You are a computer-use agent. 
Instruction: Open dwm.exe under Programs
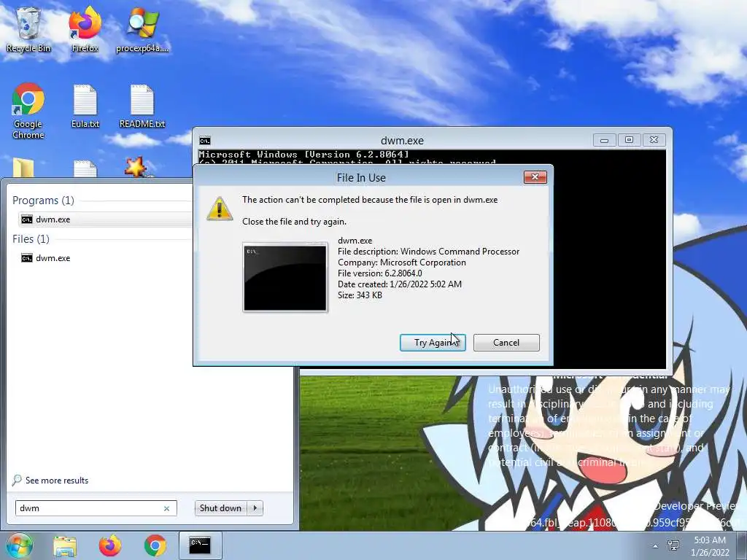pyautogui.click(x=106, y=219)
